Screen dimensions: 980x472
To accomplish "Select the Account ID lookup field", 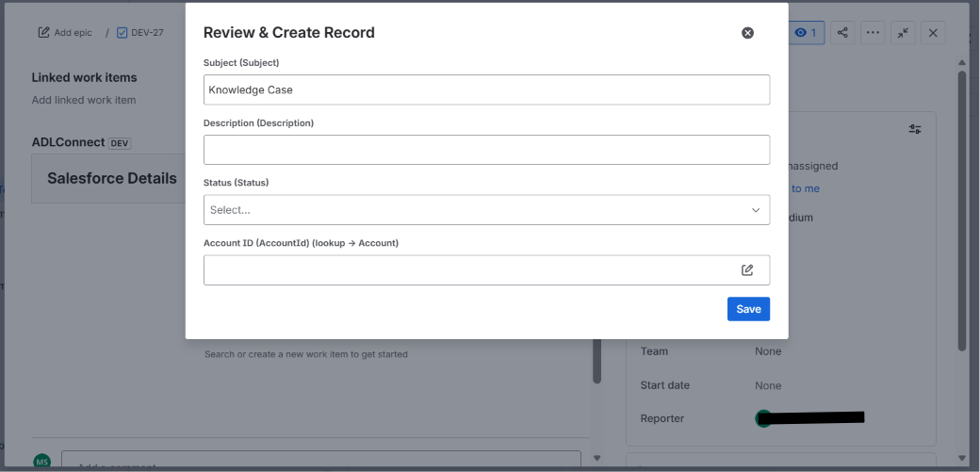I will tap(486, 270).
